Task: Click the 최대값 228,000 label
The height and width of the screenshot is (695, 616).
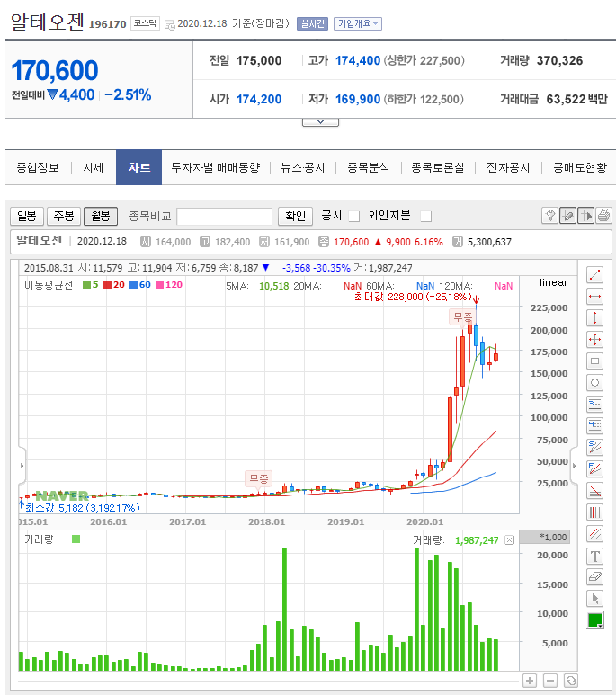Action: pos(413,297)
